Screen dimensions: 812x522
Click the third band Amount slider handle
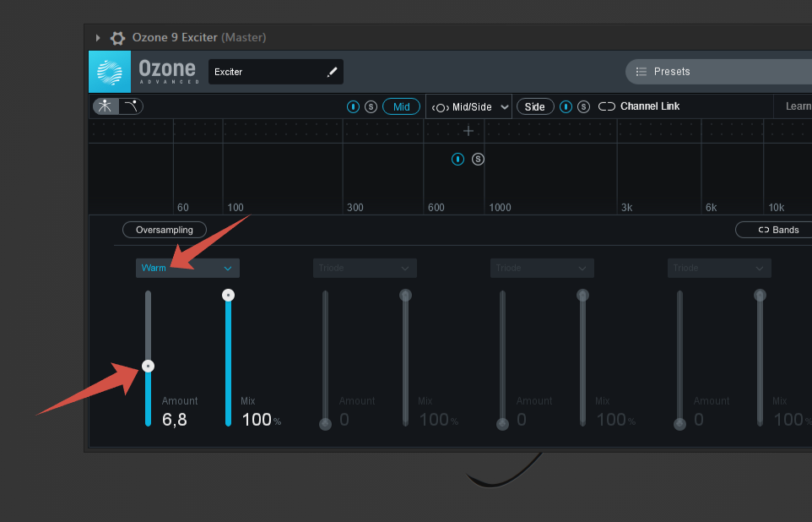tap(502, 424)
